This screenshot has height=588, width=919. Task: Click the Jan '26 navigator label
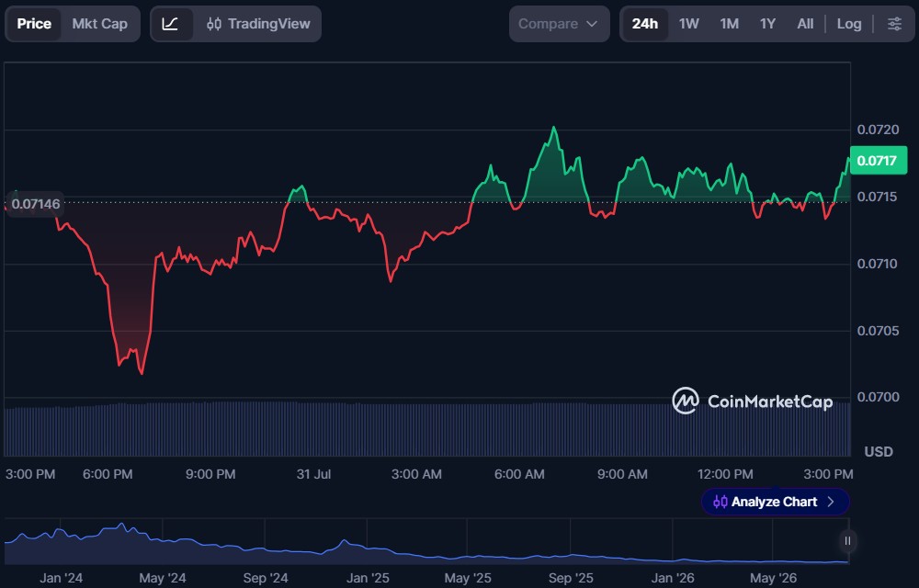coord(673,578)
